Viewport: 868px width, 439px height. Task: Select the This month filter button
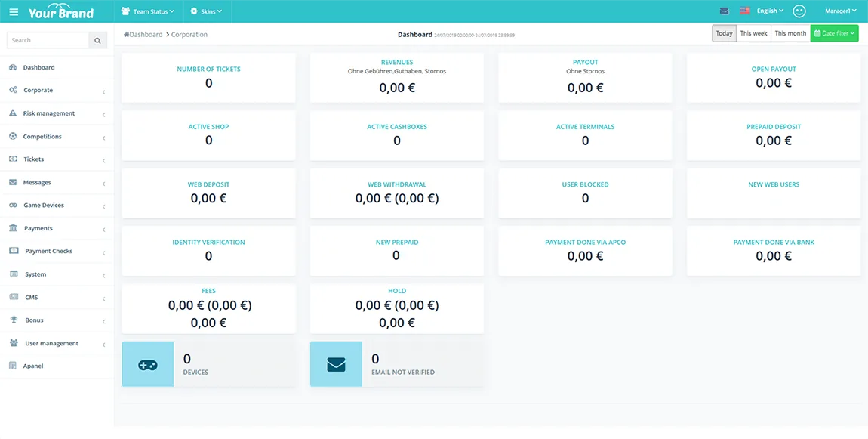[790, 33]
